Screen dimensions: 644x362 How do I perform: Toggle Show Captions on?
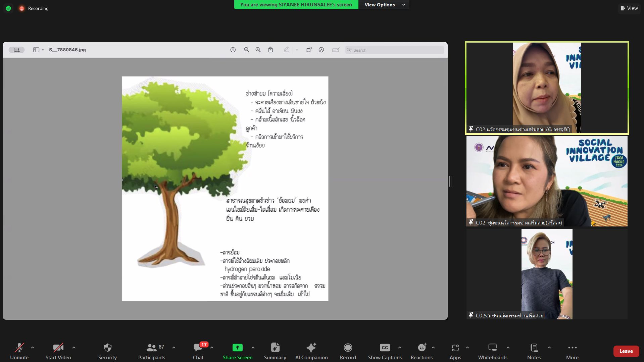(385, 351)
